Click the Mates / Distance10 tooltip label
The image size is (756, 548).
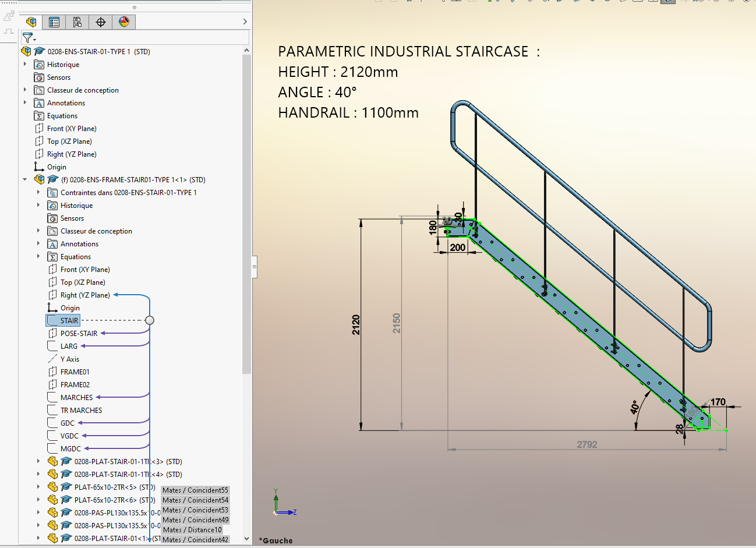[x=192, y=530]
